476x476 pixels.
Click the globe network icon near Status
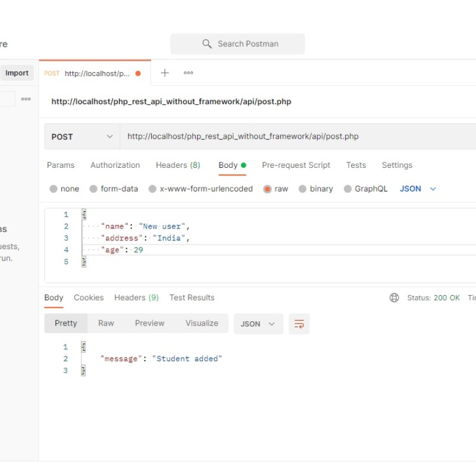394,297
